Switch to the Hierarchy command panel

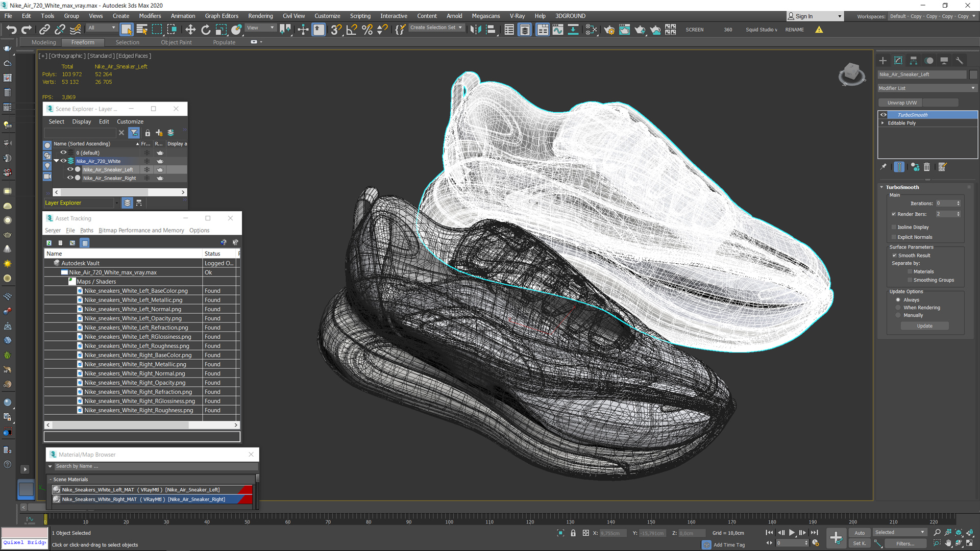[914, 60]
